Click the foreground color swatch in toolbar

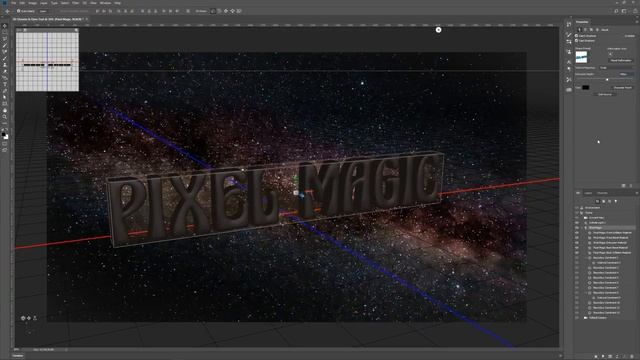tap(3, 134)
